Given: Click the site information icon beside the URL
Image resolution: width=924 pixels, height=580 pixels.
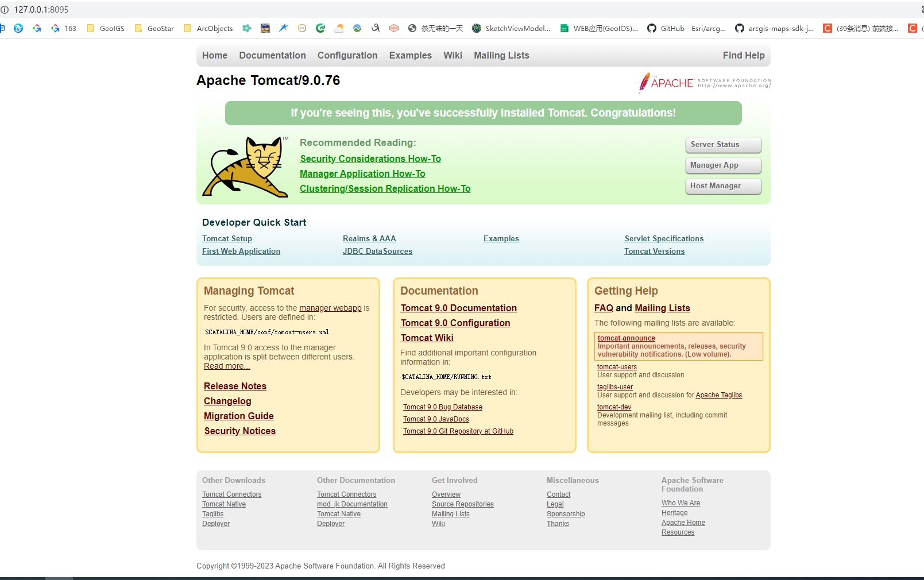Looking at the screenshot, I should [5, 10].
